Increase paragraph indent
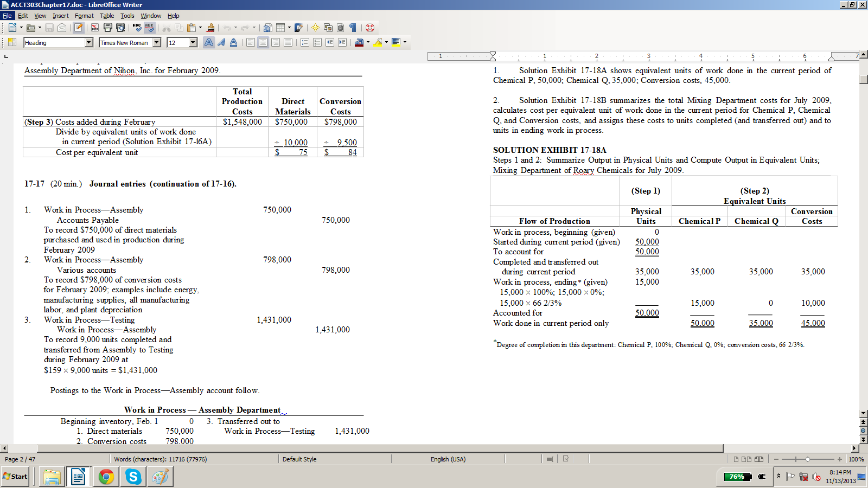This screenshot has width=868, height=488. point(342,42)
